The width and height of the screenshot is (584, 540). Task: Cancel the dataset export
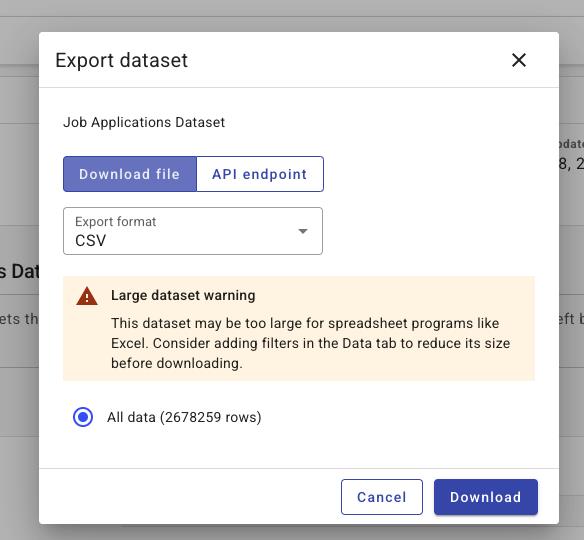pyautogui.click(x=382, y=497)
